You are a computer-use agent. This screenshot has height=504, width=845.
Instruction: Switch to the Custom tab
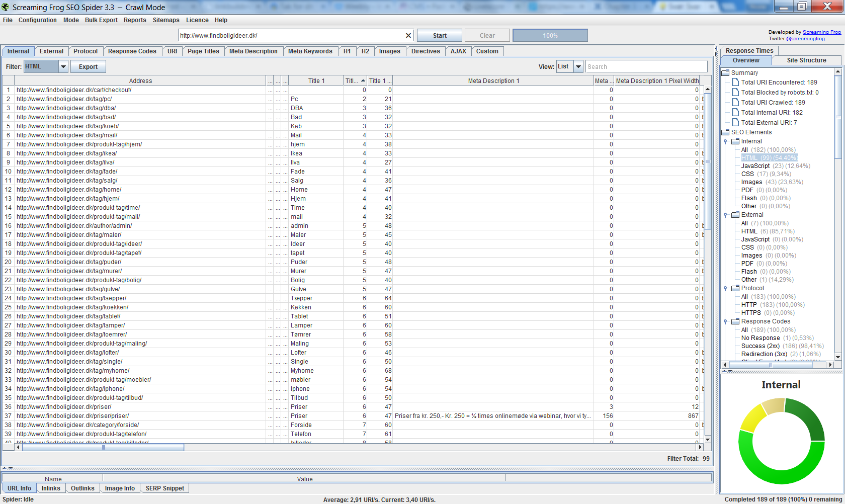pyautogui.click(x=487, y=51)
